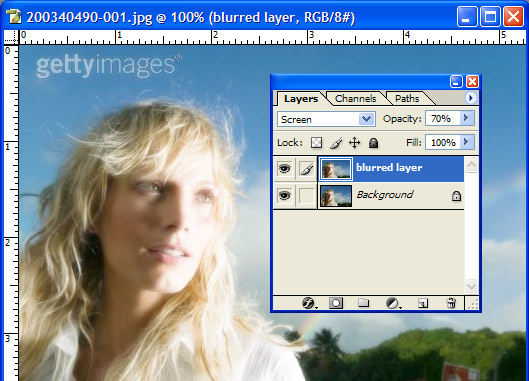This screenshot has height=381, width=529.
Task: Minimize the Layers palette
Action: point(456,81)
